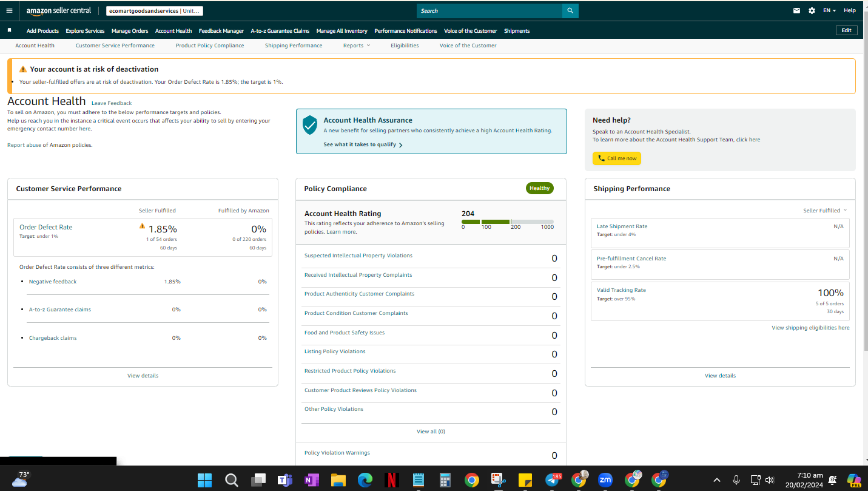Expand See what it takes to qualify
The image size is (868, 491).
(363, 144)
